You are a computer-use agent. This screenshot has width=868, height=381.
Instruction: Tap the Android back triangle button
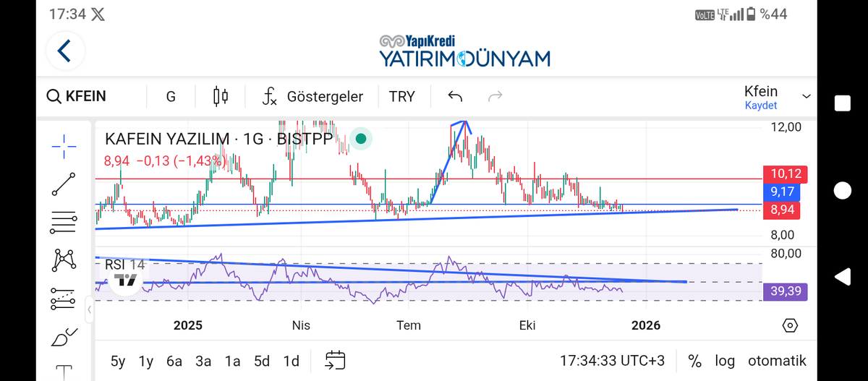click(x=843, y=277)
